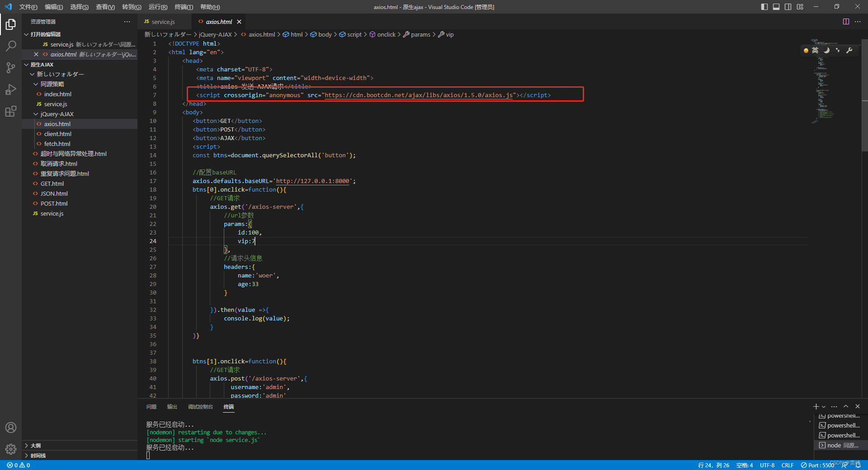Maximize the terminal panel with chevron up

(846, 406)
